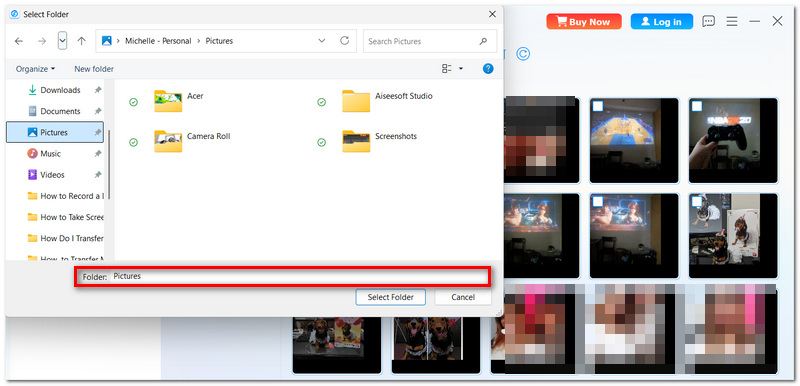Click the pin icon next to Downloads
Viewport: 800px width, 386px height.
pos(97,90)
